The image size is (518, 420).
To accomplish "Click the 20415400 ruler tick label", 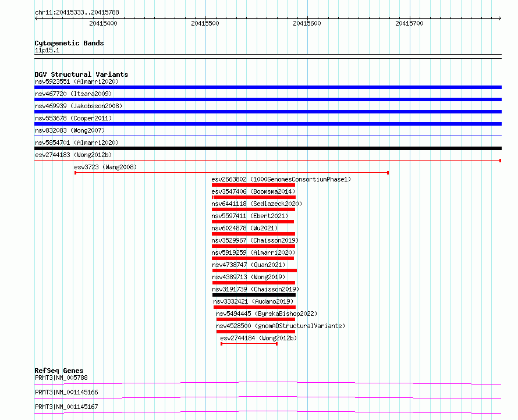I will pos(103,23).
